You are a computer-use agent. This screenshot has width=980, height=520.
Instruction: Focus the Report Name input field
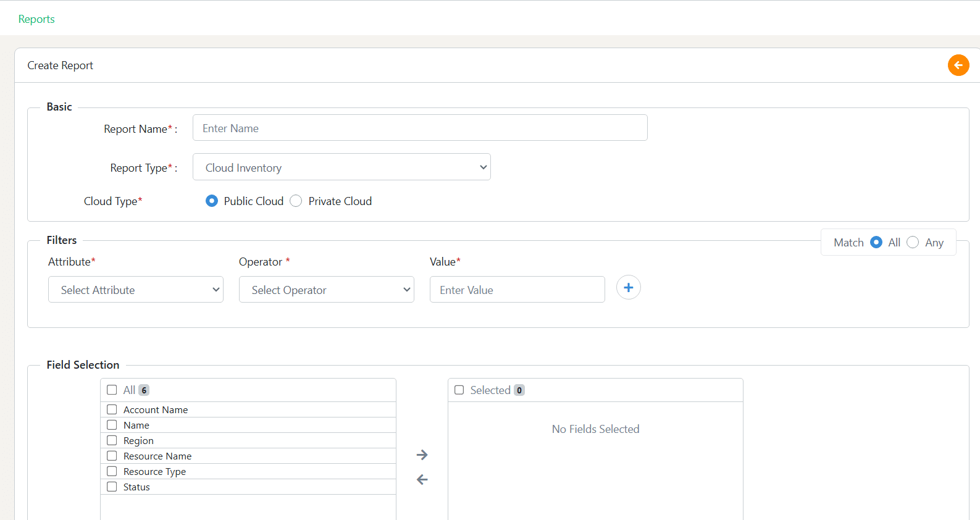(420, 128)
